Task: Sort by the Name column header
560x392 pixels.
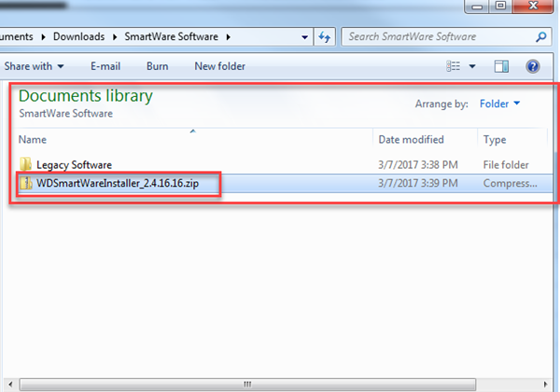Action: point(193,139)
